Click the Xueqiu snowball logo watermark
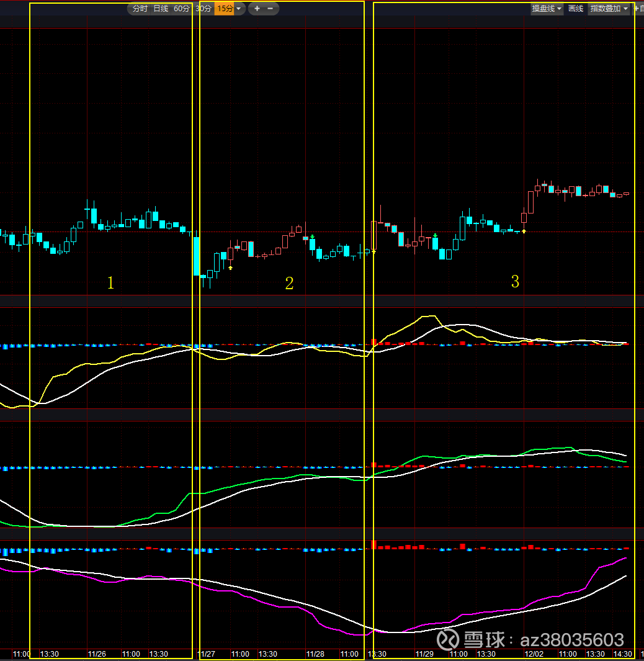 [x=449, y=639]
